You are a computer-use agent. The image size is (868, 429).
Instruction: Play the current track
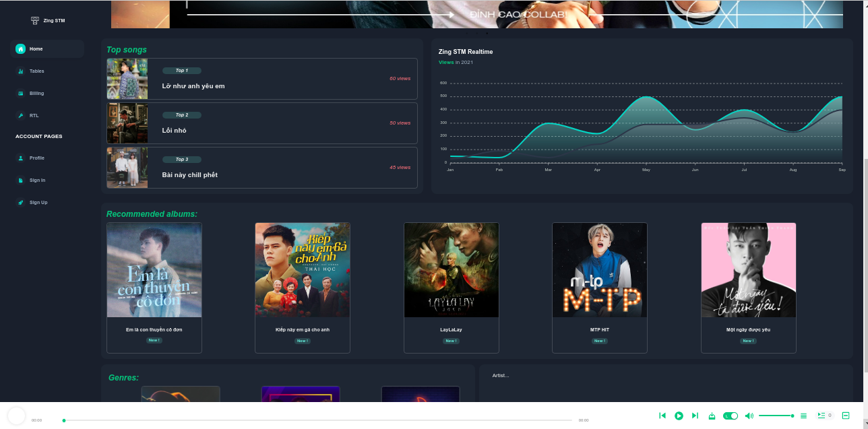pyautogui.click(x=679, y=416)
